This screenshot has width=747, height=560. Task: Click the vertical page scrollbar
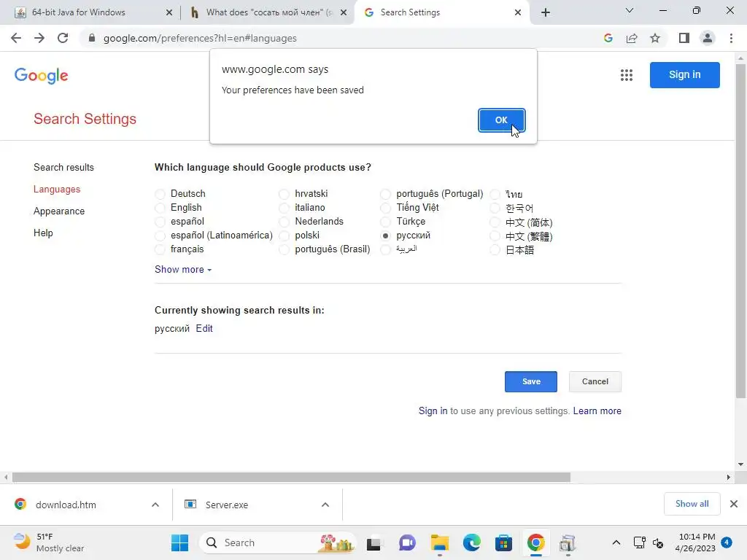click(740, 231)
